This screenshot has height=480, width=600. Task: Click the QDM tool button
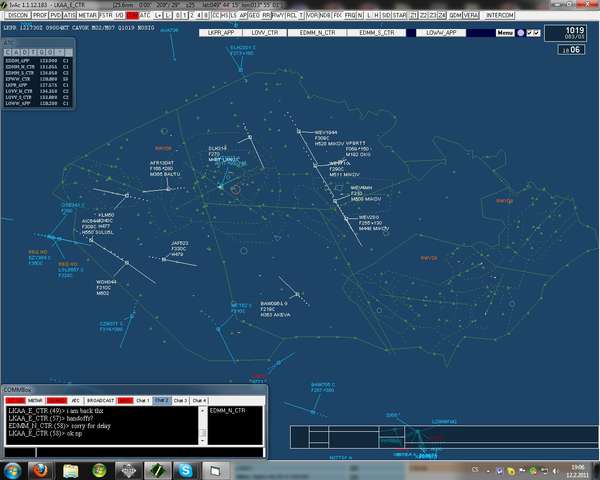pyautogui.click(x=455, y=15)
